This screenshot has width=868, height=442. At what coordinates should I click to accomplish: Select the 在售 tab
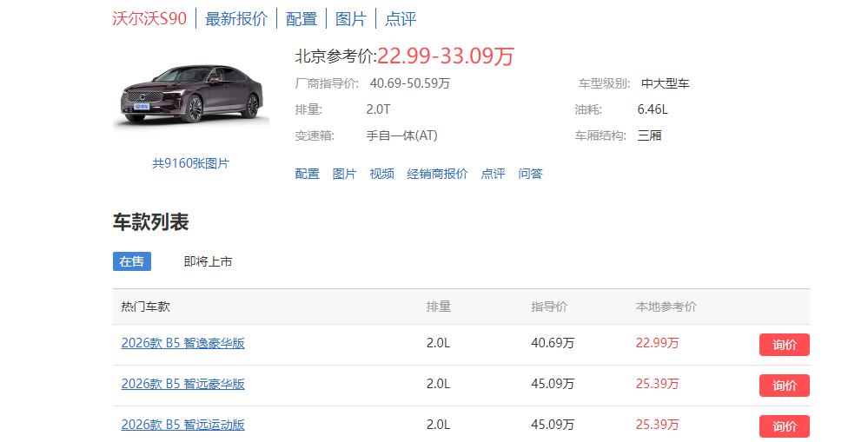coord(132,261)
